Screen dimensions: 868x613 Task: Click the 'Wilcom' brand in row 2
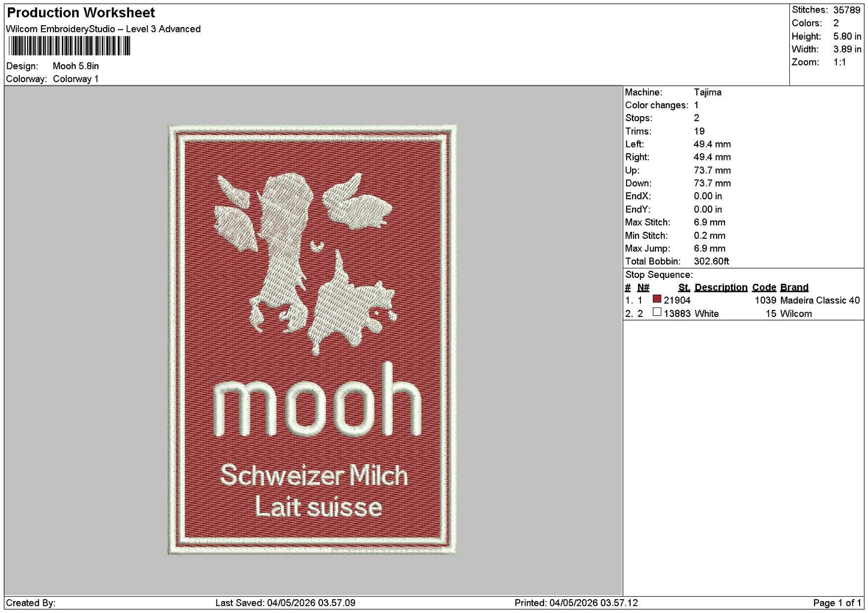point(796,313)
